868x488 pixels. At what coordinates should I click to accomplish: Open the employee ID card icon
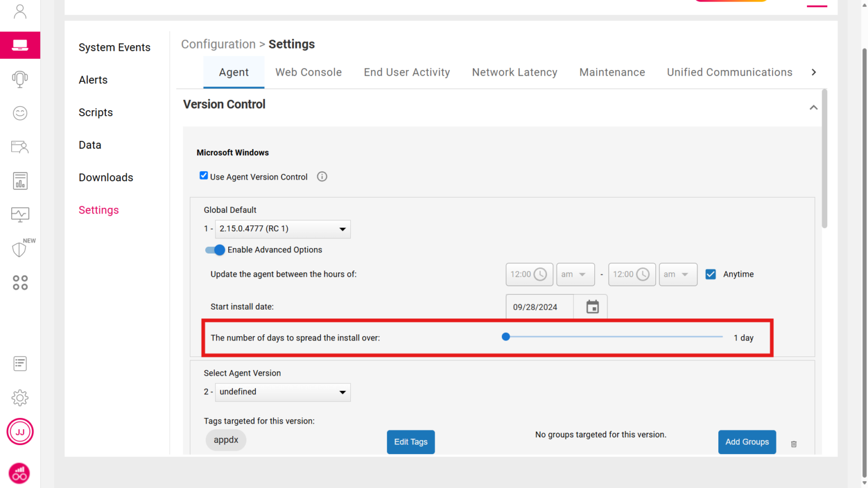[20, 147]
